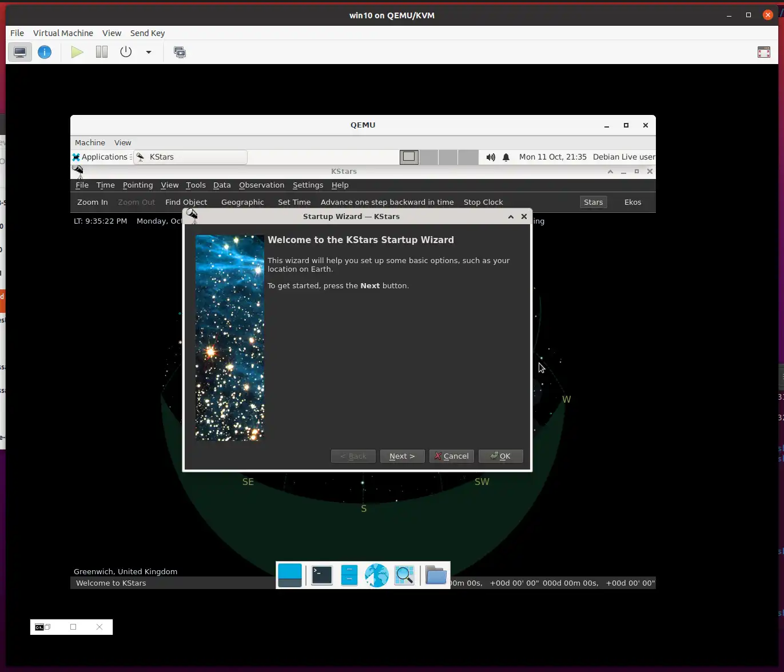Click Stop Clock toolbar action
This screenshot has height=672, width=784.
(x=483, y=202)
